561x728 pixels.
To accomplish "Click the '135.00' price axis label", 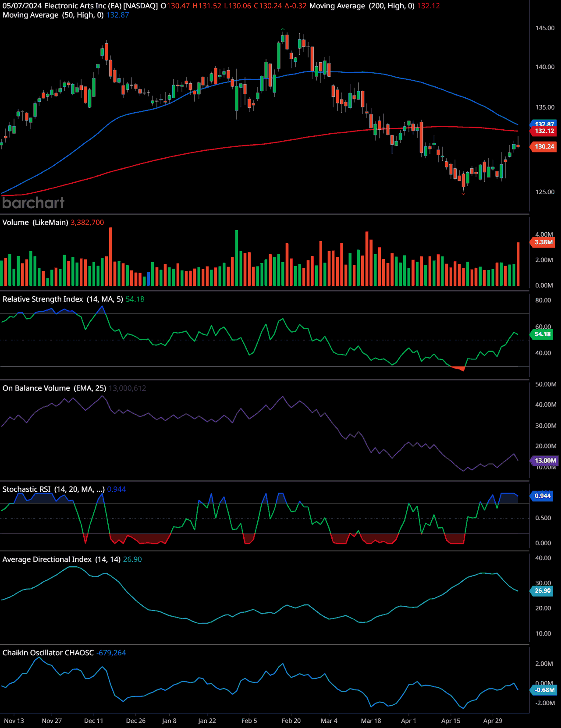I will coord(545,107).
